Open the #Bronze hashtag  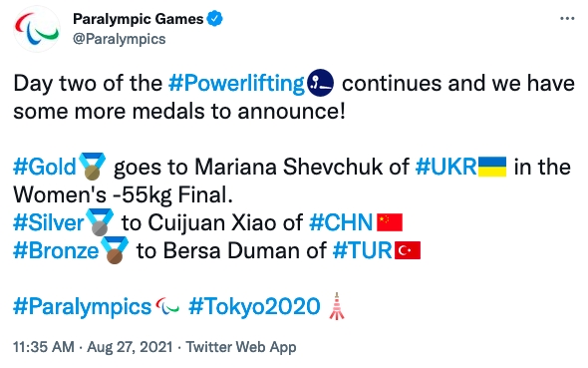click(x=56, y=251)
